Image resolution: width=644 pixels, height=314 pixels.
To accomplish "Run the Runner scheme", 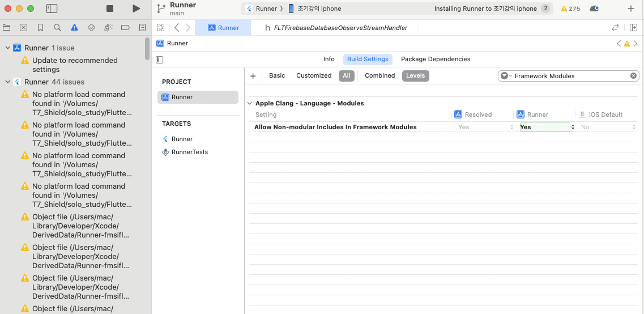I will 137,9.
